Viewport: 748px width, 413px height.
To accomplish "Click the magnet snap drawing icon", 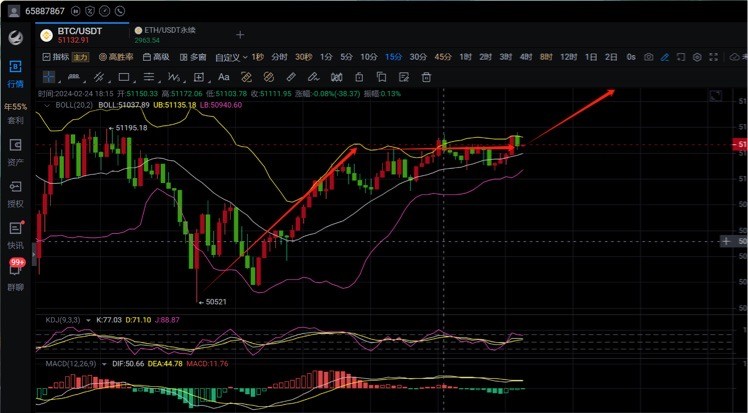I will coord(336,77).
